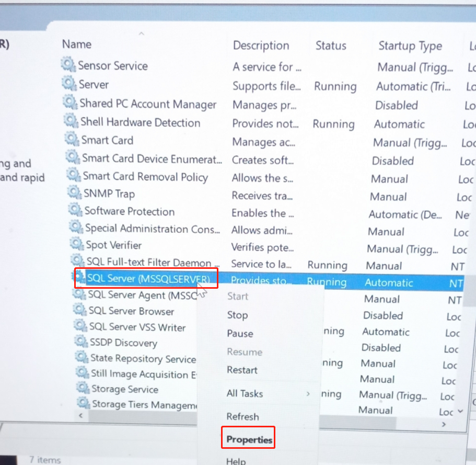Select Special Administration Console service
This screenshot has height=465, width=476.
(153, 229)
